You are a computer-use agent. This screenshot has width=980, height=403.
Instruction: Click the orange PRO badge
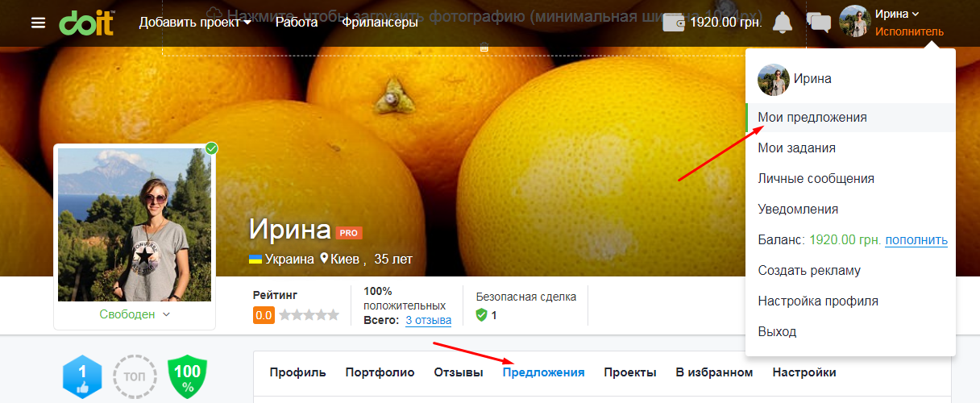pyautogui.click(x=350, y=233)
